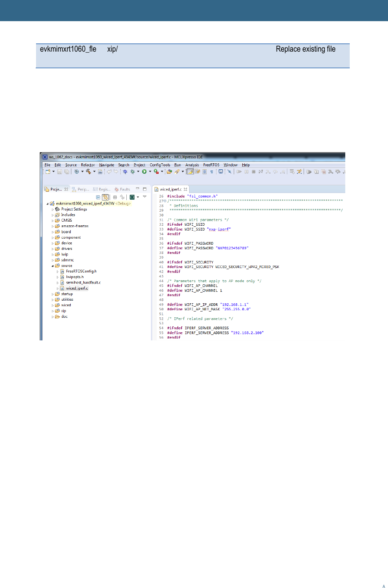The width and height of the screenshot is (388, 588).
Task: Expand the drivers folder in project tree
Action: (x=52, y=249)
